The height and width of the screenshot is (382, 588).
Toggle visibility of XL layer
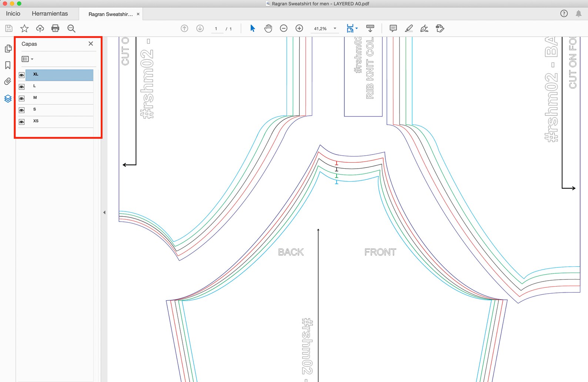tap(22, 75)
